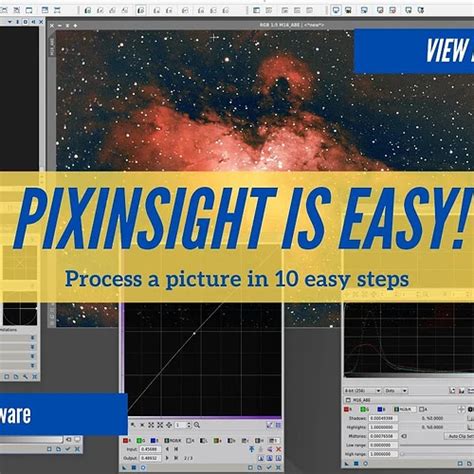
Task: Go to previous curve point arrow
Action: click(x=167, y=449)
